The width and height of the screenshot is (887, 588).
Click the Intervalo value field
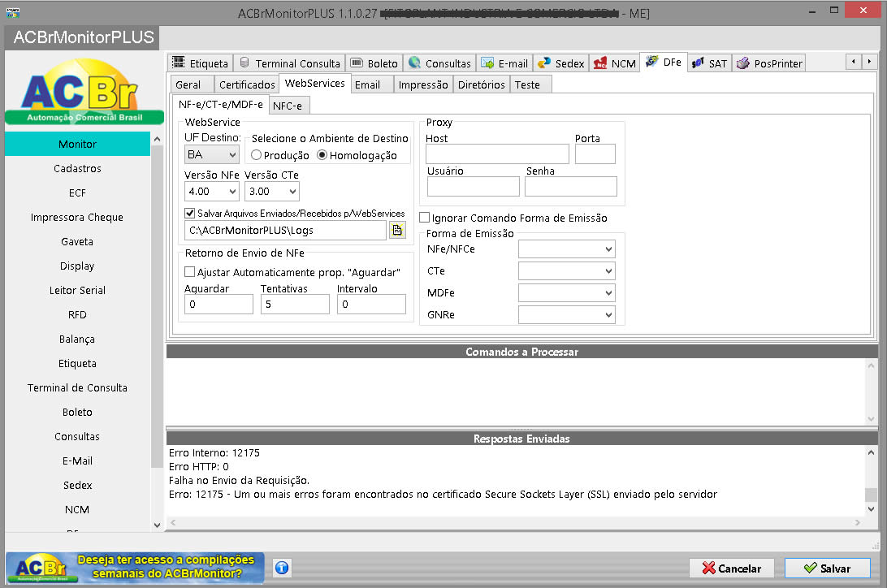coord(371,305)
